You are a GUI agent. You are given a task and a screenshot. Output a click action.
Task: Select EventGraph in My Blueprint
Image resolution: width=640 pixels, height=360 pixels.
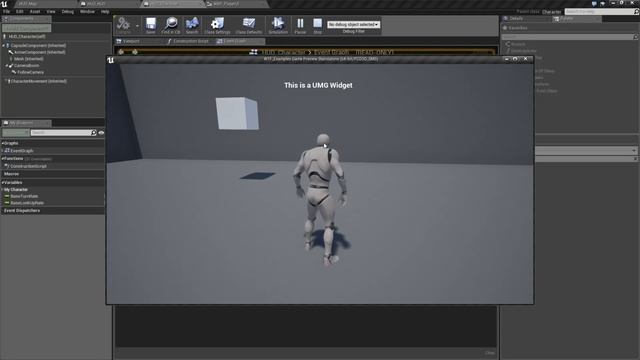[22, 151]
